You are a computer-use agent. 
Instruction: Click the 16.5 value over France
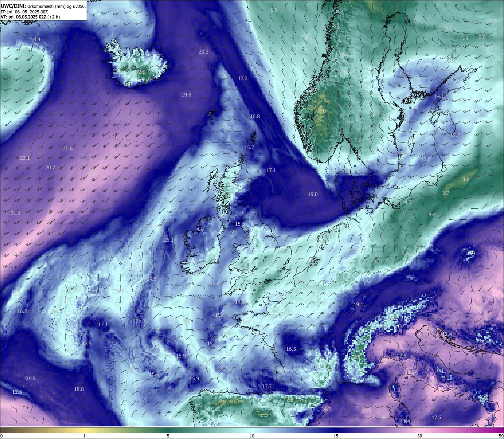point(291,349)
